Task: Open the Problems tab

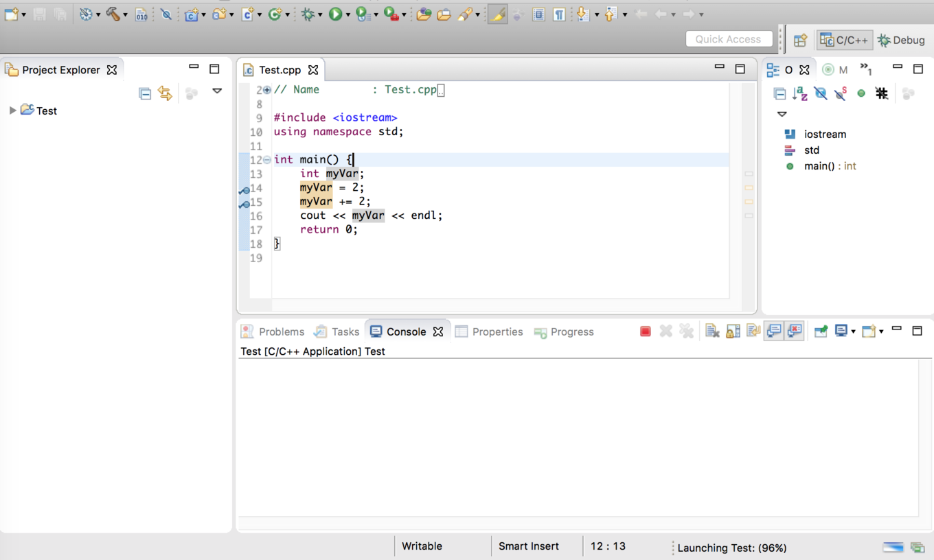Action: (273, 332)
